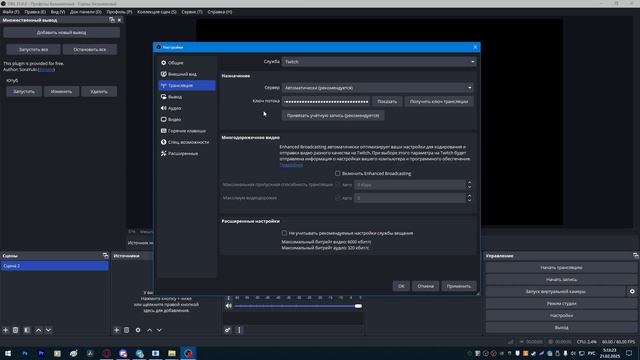Float the Сцены dock via its icon

105,256
